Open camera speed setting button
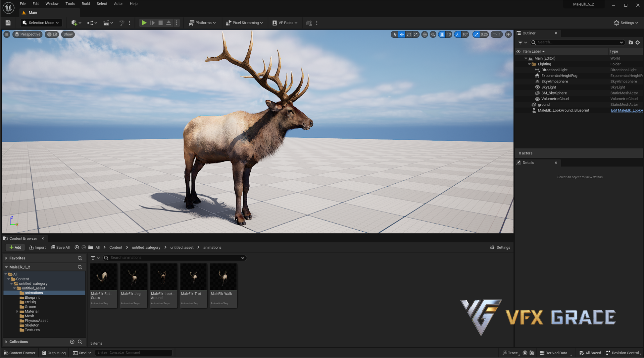Screen dimensions: 644x358 [497, 34]
